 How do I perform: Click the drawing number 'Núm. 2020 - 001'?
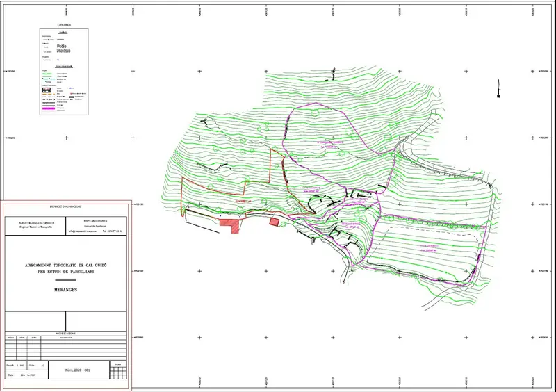coord(78,370)
